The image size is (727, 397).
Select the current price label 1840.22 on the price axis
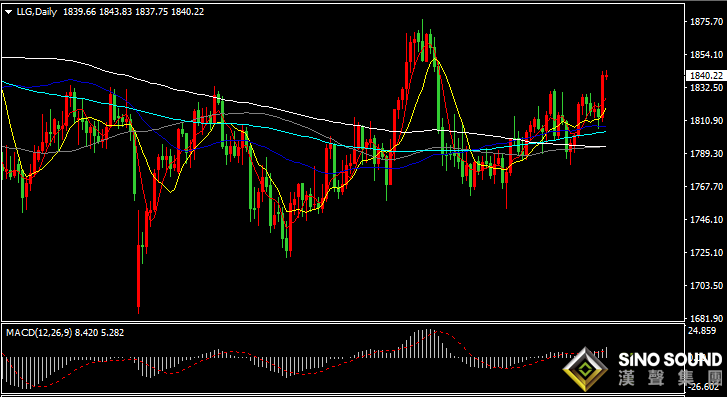click(x=706, y=76)
